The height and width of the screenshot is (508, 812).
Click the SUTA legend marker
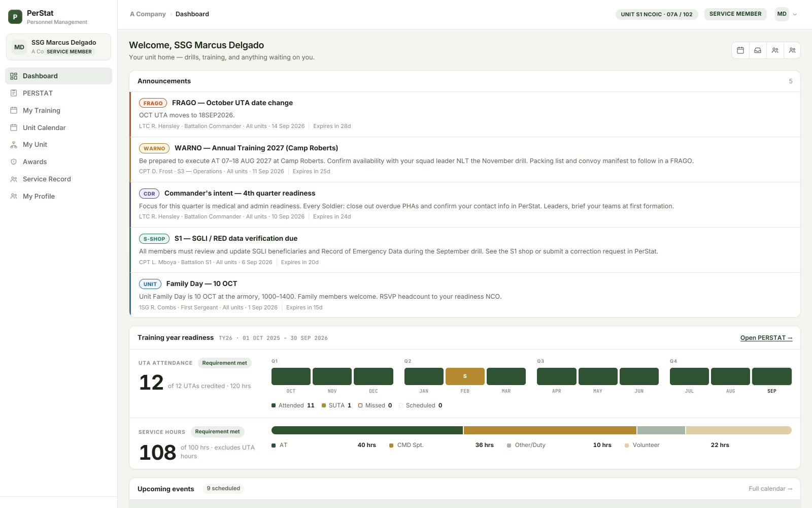[x=324, y=405]
